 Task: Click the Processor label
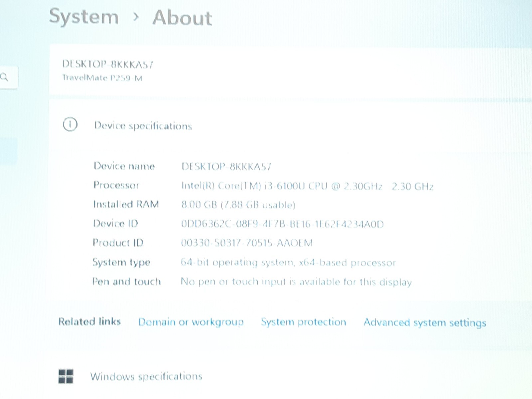point(116,185)
